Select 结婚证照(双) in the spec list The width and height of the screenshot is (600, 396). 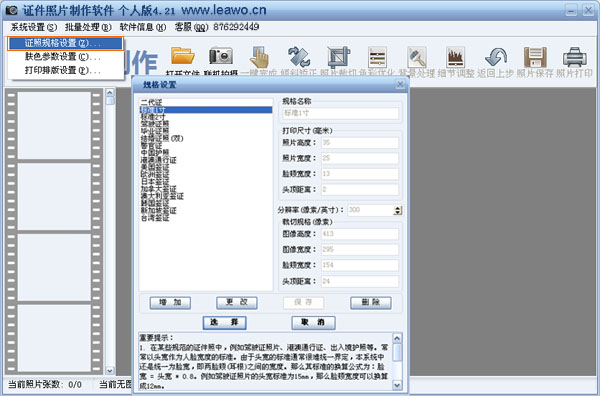[x=206, y=139]
